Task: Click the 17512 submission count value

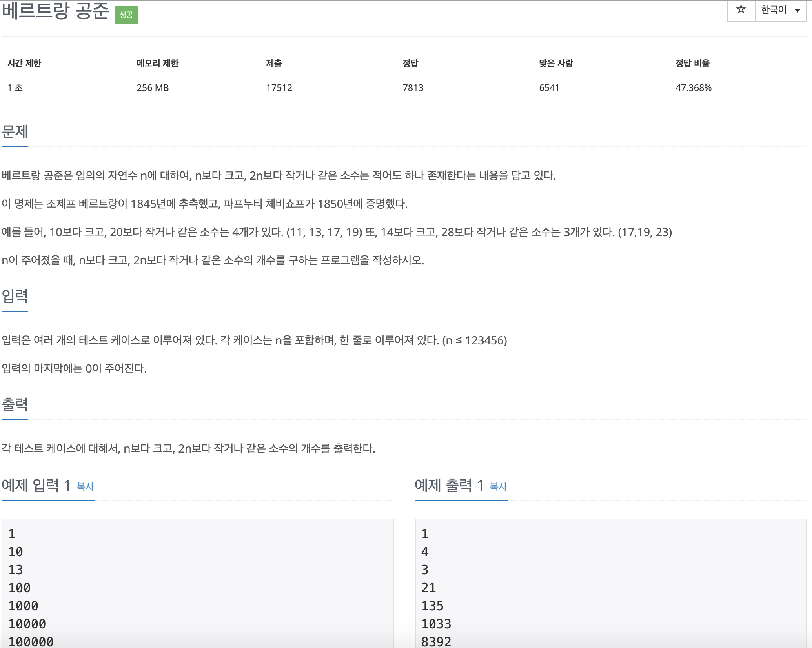Action: pos(279,88)
